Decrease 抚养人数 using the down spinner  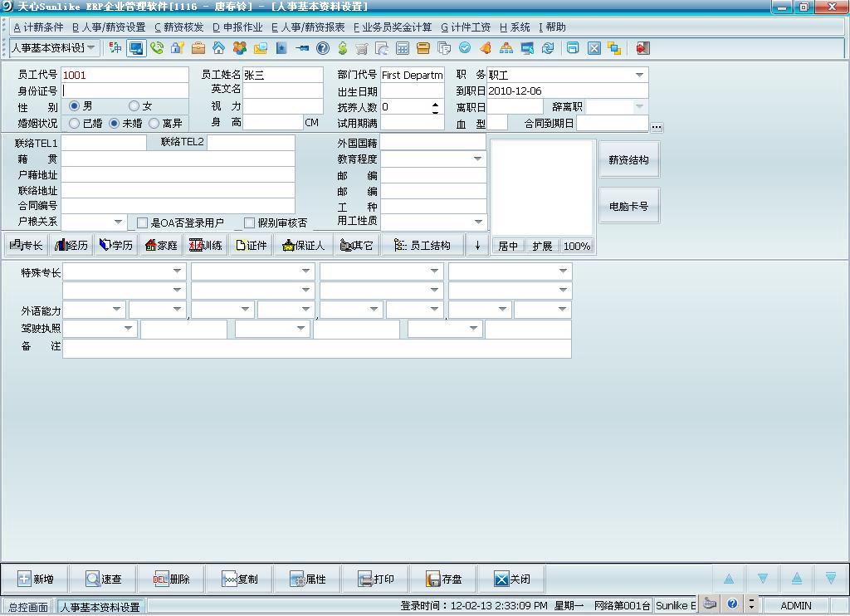click(x=435, y=110)
